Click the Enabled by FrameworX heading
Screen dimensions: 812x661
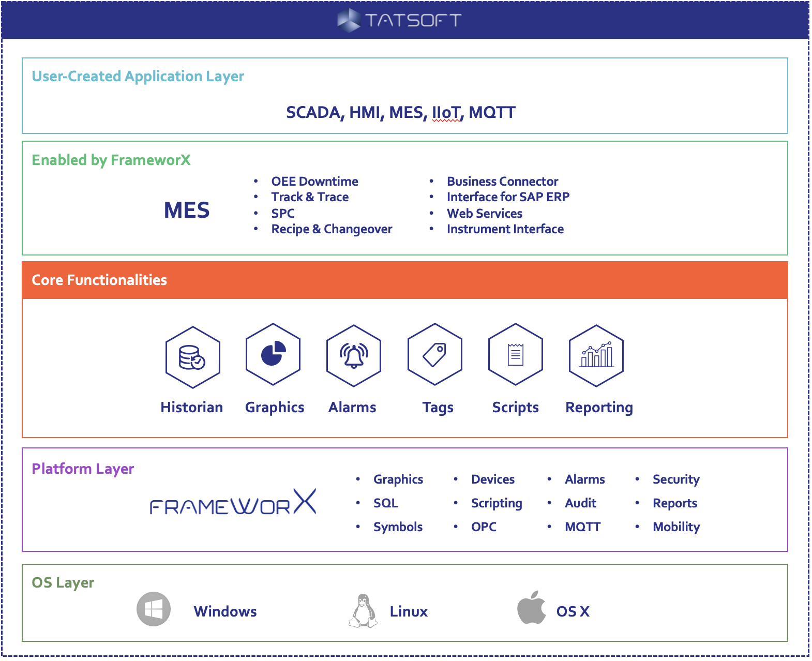pos(111,160)
